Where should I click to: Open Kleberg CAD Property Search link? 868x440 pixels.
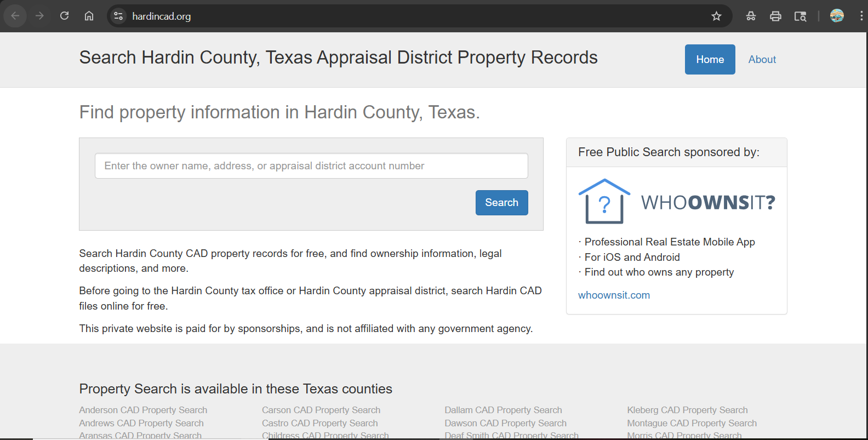pos(687,410)
